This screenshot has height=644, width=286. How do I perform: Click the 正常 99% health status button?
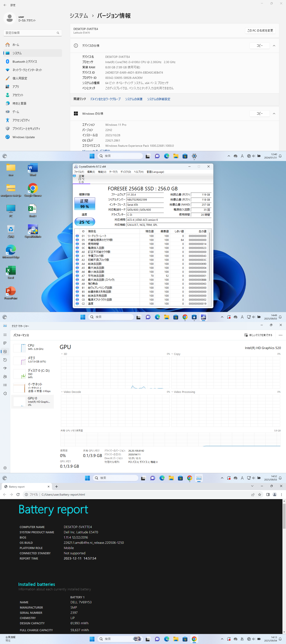(x=85, y=204)
